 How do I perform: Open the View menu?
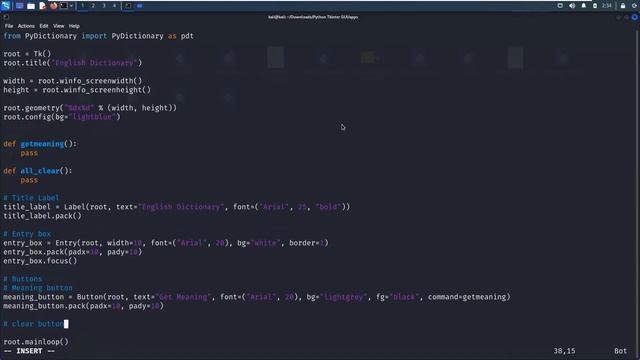tap(58, 26)
